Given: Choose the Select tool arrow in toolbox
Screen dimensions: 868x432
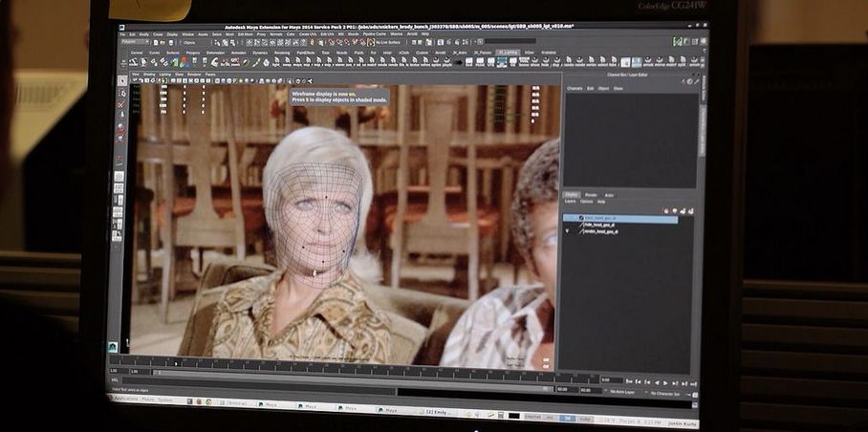Looking at the screenshot, I should point(122,80).
